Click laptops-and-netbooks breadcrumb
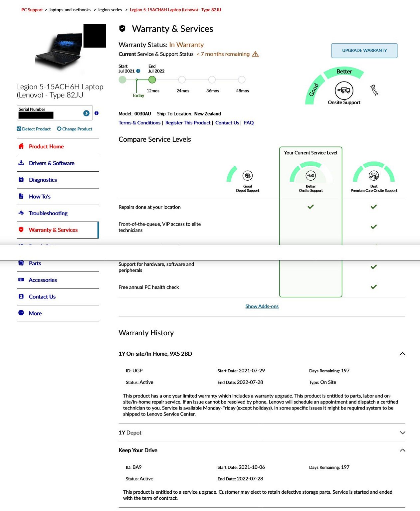 click(70, 10)
